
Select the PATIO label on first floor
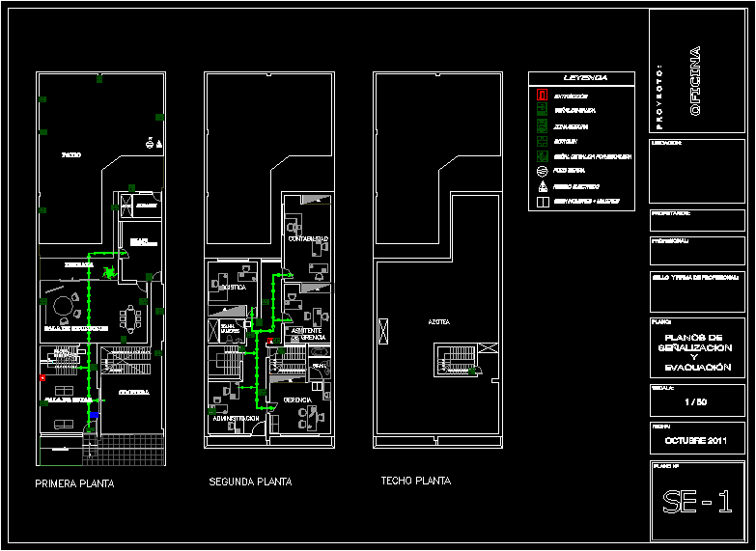click(x=70, y=154)
